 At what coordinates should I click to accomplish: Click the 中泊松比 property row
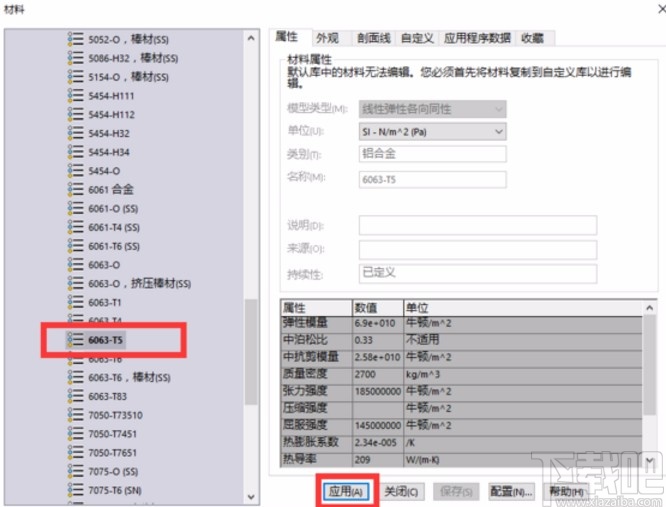click(461, 340)
